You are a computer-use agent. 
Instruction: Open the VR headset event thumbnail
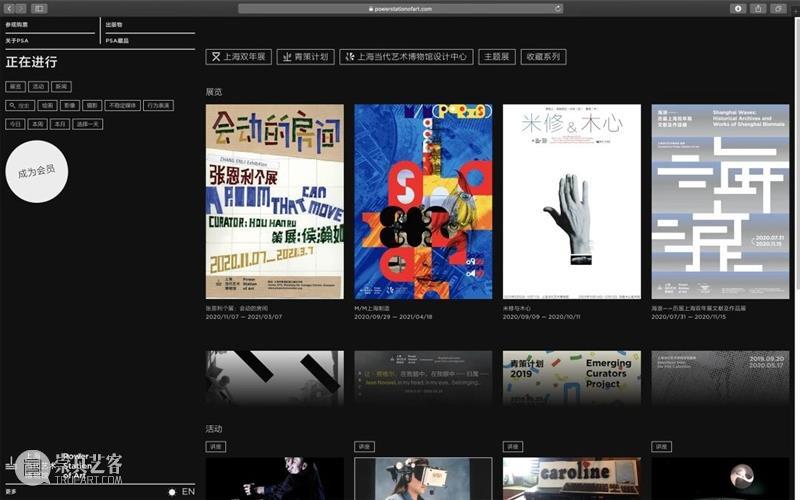[x=423, y=479]
